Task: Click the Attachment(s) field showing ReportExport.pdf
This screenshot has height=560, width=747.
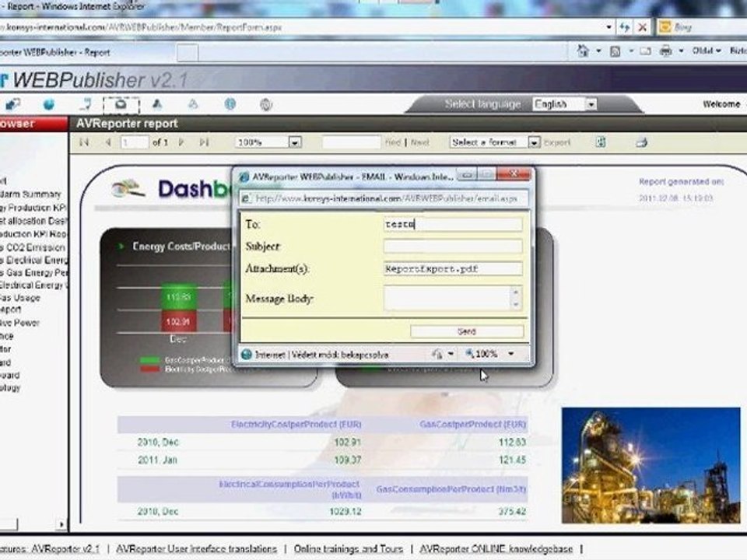Action: click(x=453, y=268)
